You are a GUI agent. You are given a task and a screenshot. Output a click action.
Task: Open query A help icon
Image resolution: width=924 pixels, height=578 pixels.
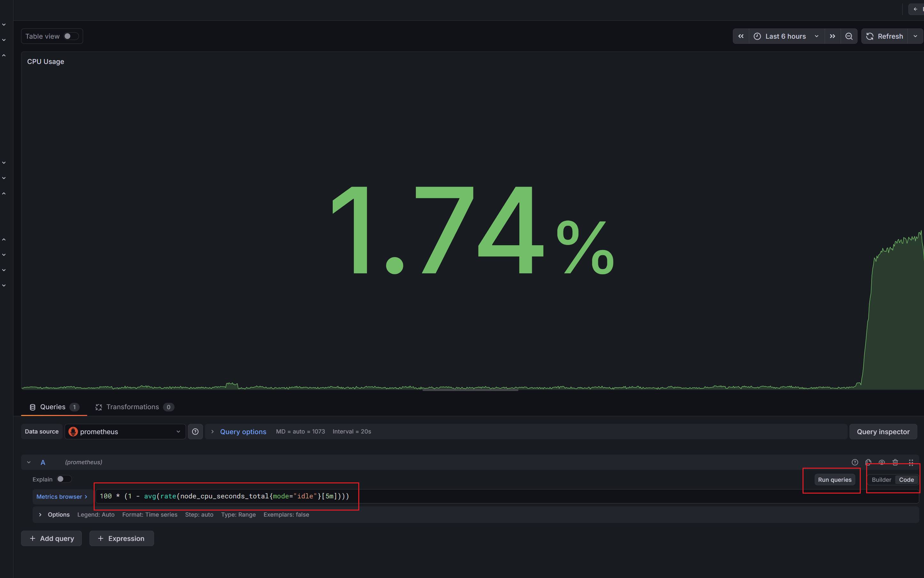(855, 462)
